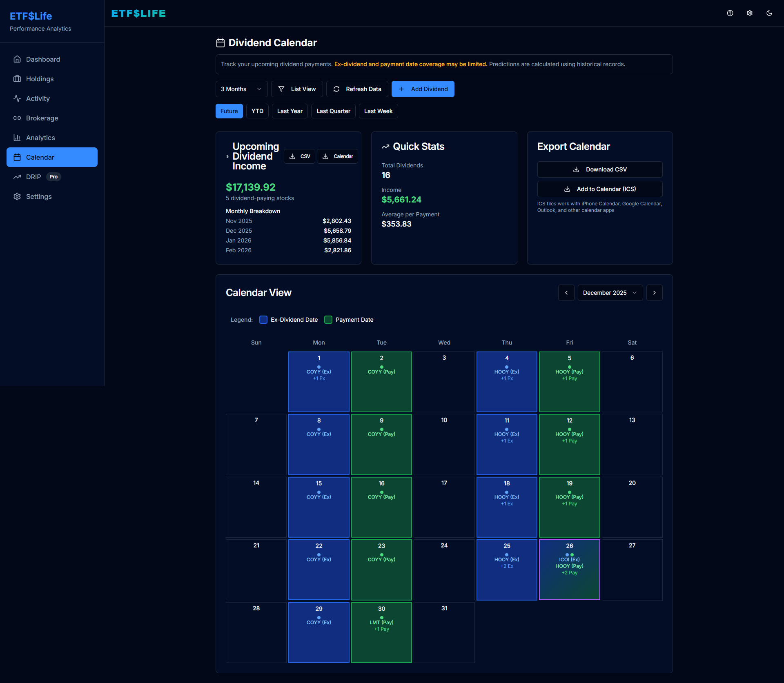Open Dashboard from the sidebar
Screen dimensions: 784x683
pyautogui.click(x=43, y=59)
